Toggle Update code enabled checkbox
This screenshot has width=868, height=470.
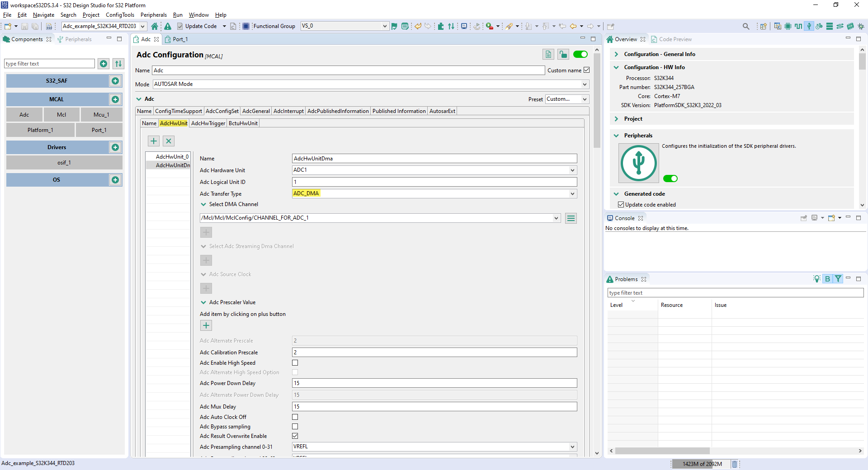(621, 205)
